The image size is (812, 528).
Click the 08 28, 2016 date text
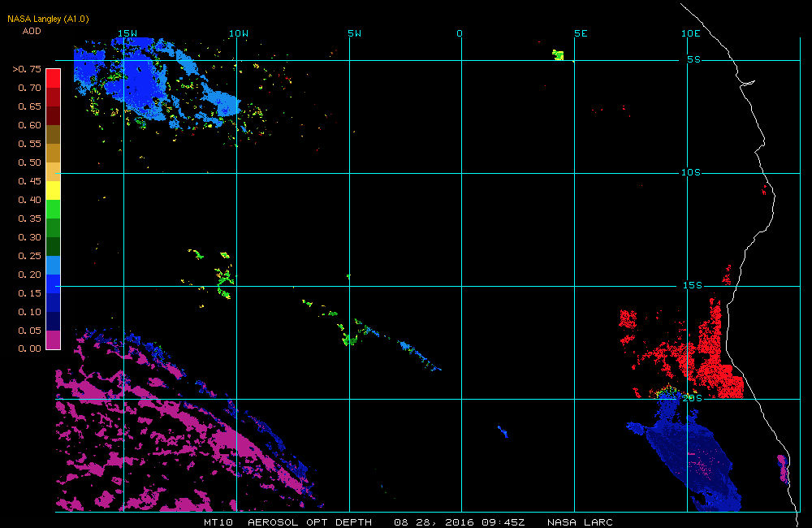pyautogui.click(x=434, y=522)
